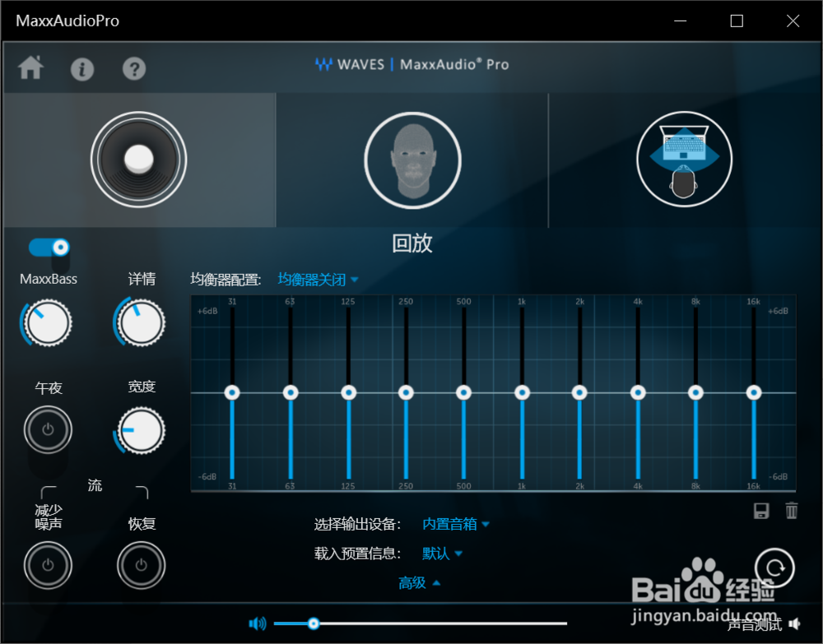Screen dimensions: 823x644
Task: Click the master volume slider handle
Action: pyautogui.click(x=314, y=623)
